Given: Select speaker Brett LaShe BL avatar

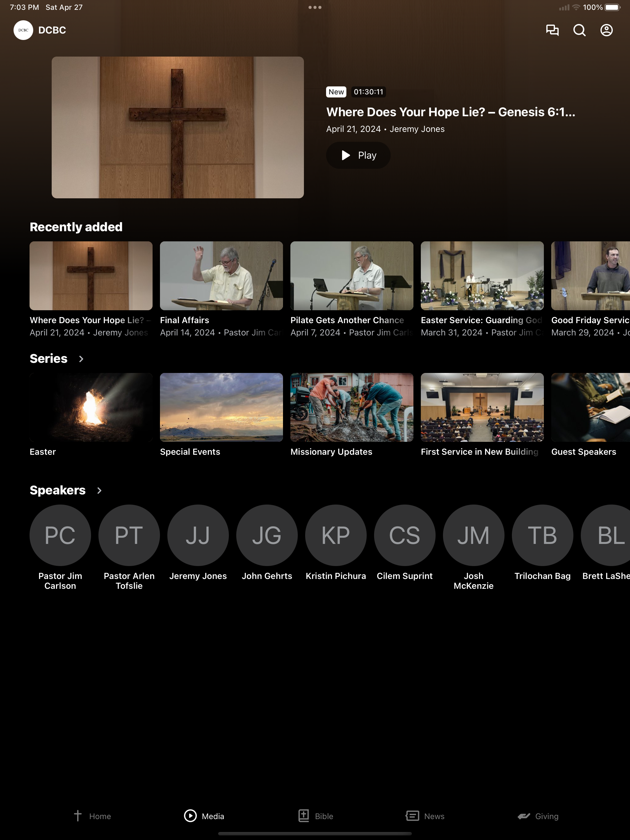Looking at the screenshot, I should coord(605,535).
